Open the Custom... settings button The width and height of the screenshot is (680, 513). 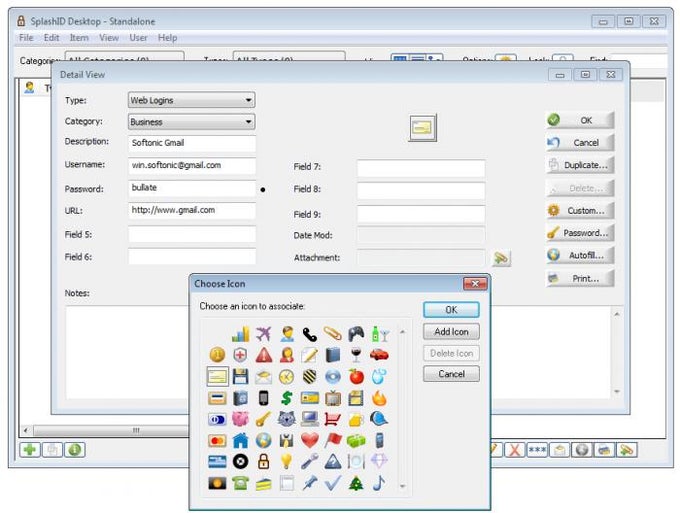click(x=580, y=211)
